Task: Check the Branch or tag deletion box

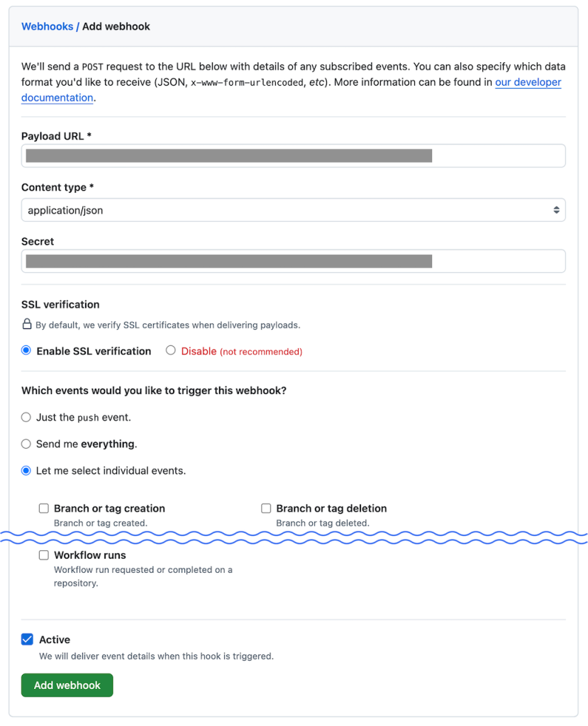Action: [266, 508]
